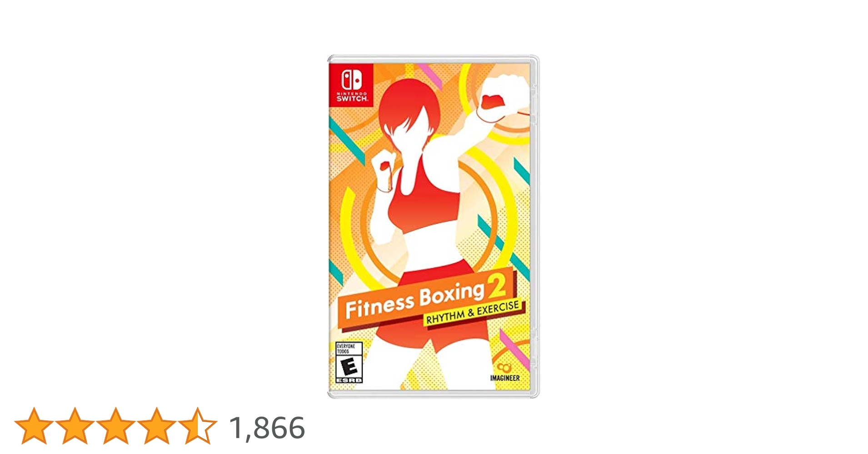Open the 1,866 reviews count link
This screenshot has width=868, height=454.
coord(267,428)
